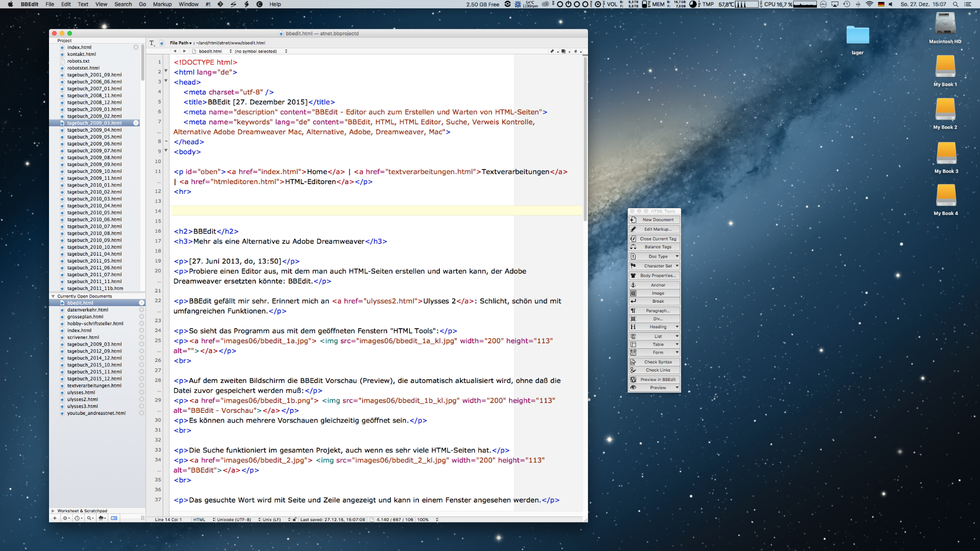Go to previous document with back arrow
Screen dimensions: 980x551
click(x=175, y=51)
